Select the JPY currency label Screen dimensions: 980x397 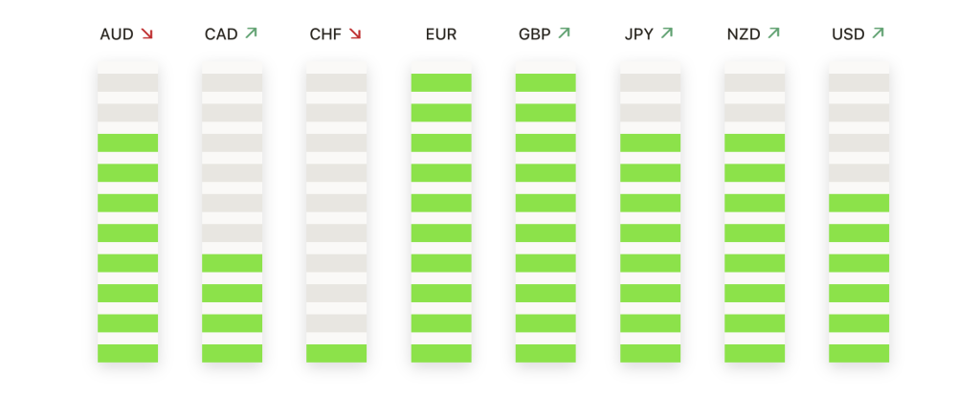[x=638, y=34]
